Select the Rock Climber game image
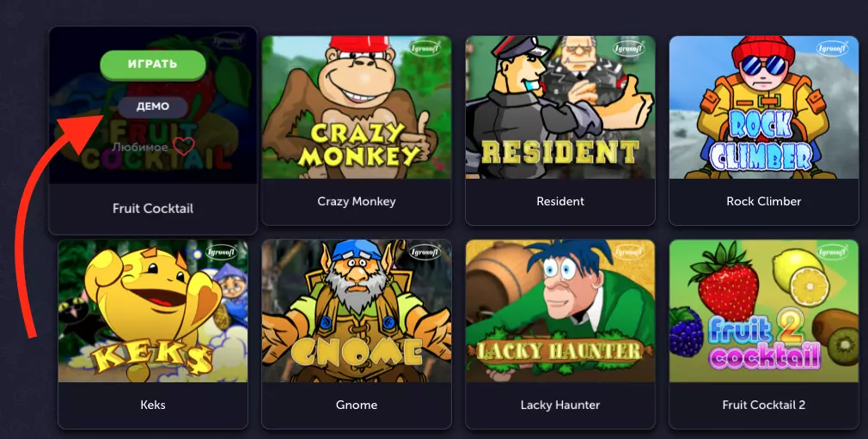Viewport: 868px width, 439px height. pos(764,107)
